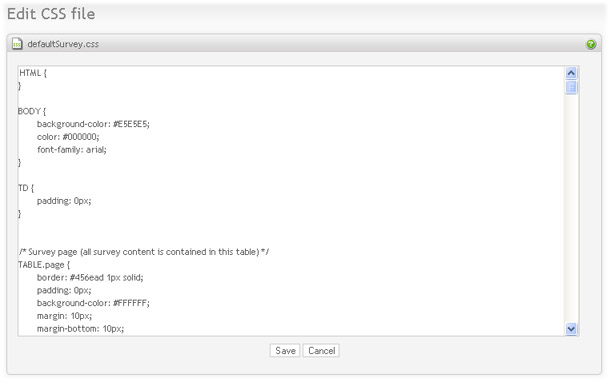
Task: Click the scrollbar down arrow
Action: [571, 329]
